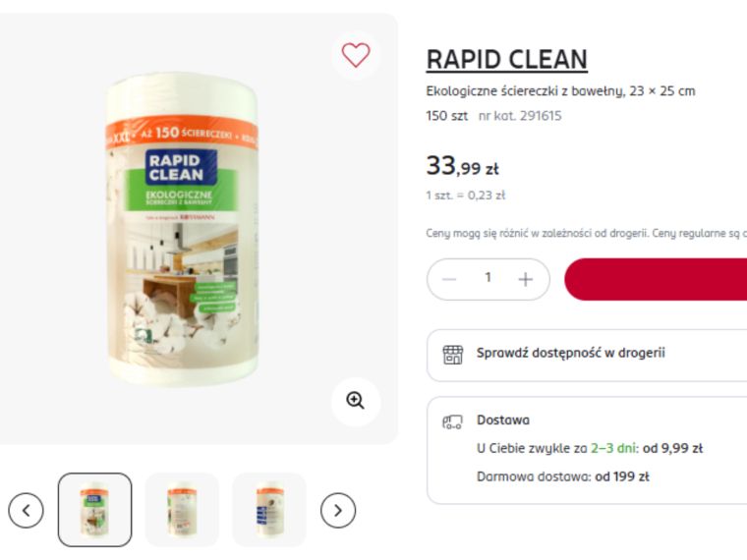Click the store availability shop icon
Screen dimensions: 747x560
452,355
